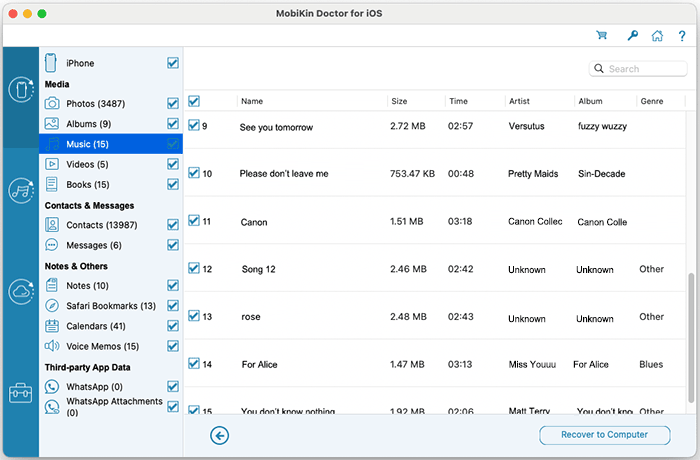Click the Videos play icon

click(x=52, y=164)
